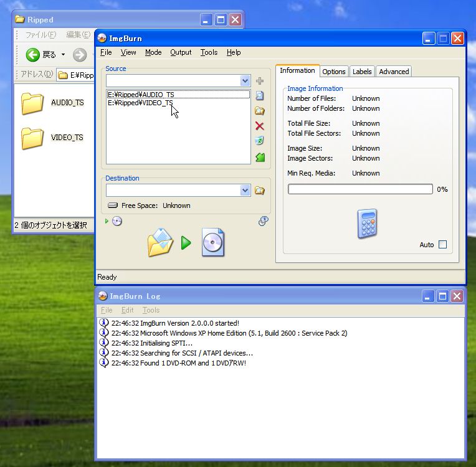Click the E:¥Ripp address bar in Ripped
476x467 pixels.
pyautogui.click(x=75, y=75)
